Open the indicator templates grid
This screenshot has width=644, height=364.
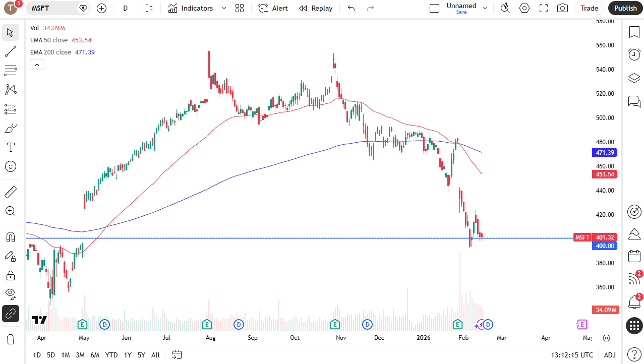click(240, 8)
